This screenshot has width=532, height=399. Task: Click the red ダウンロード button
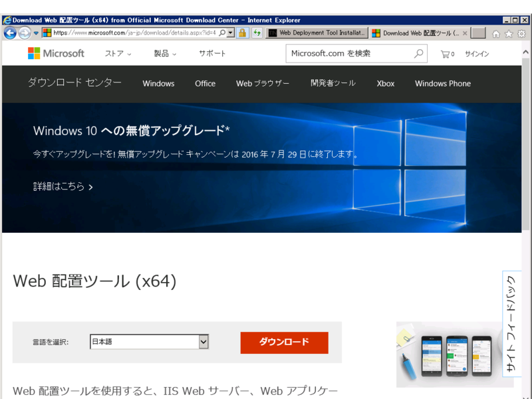click(285, 342)
